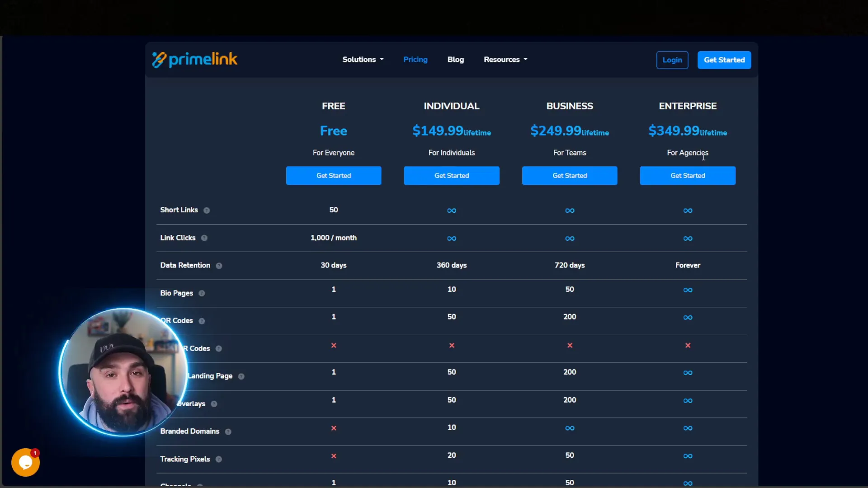Image resolution: width=868 pixels, height=488 pixels.
Task: Click Enterprise Short Links infinity icon
Action: [x=688, y=211]
